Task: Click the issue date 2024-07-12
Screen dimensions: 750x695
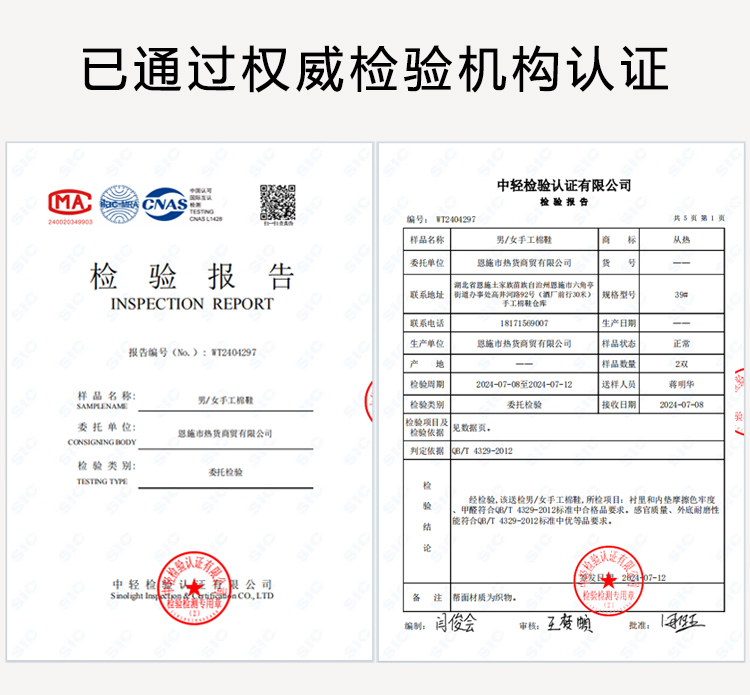Action: [643, 578]
